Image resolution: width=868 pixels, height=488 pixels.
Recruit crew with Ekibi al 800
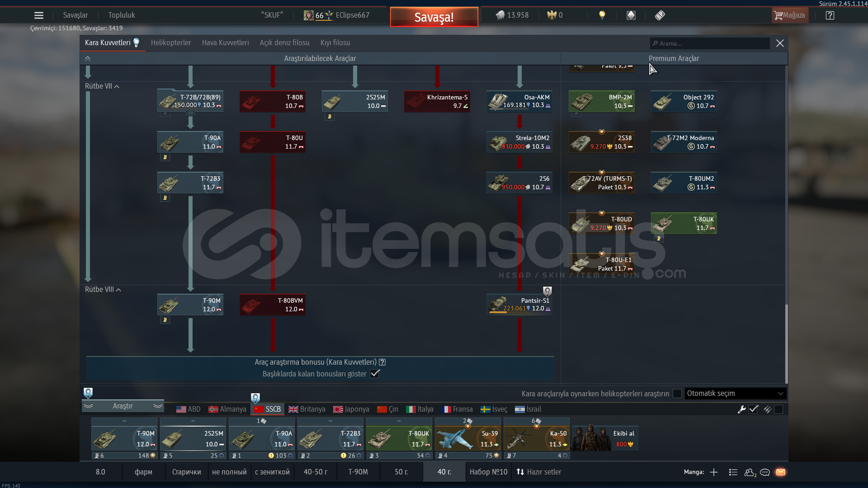[605, 438]
